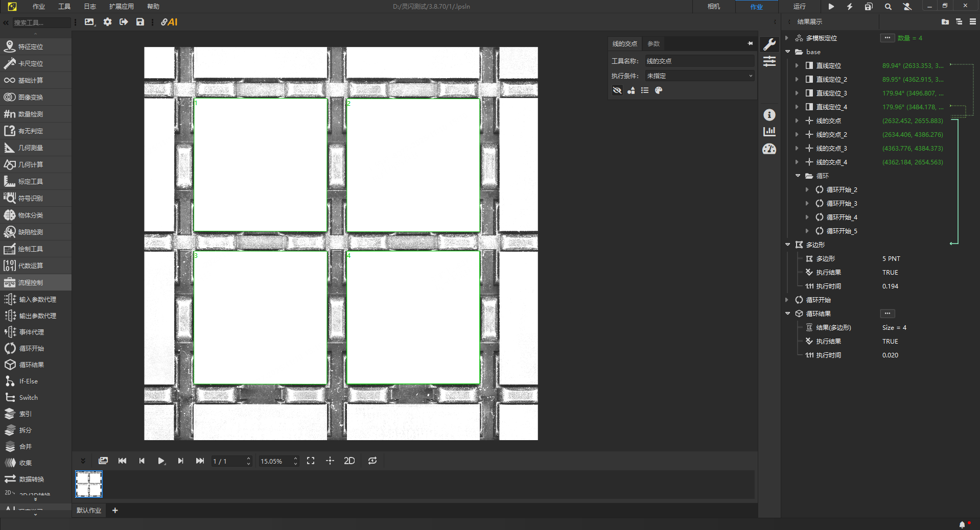Viewport: 980px width, 530px height.
Task: Select the 缺陷检测 tool category
Action: point(31,232)
